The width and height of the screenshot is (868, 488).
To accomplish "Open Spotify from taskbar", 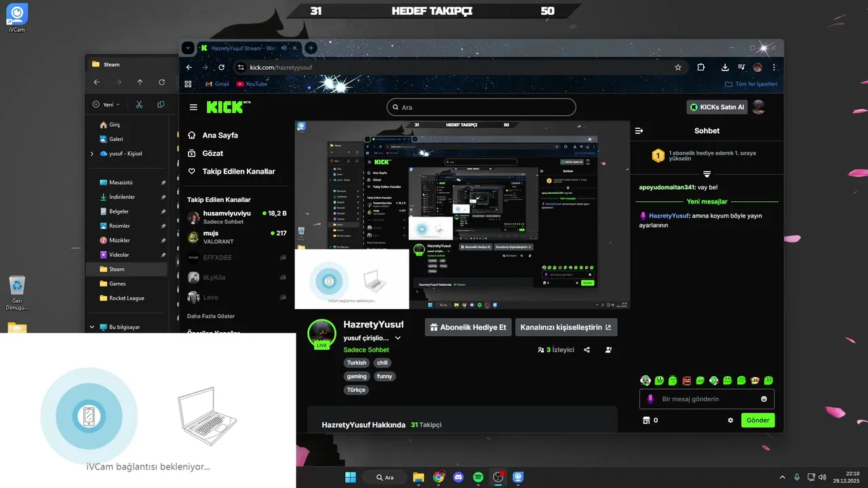I will pos(478,477).
